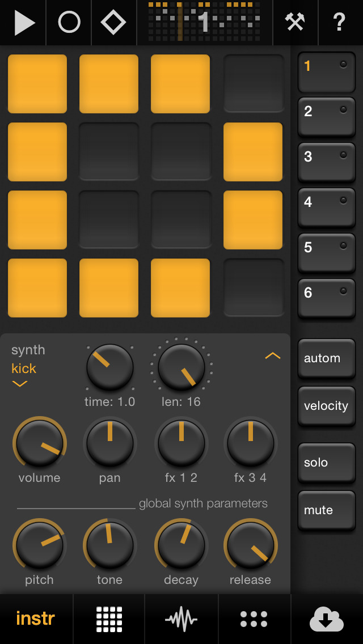Disable lit step pad row 3 column 4
Viewport: 363px width, 644px height.
pos(253,220)
